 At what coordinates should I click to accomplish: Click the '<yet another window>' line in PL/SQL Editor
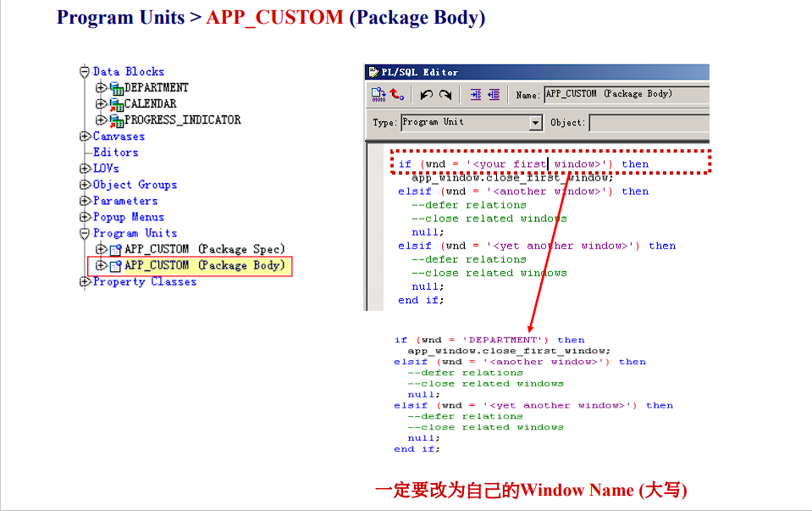click(537, 246)
